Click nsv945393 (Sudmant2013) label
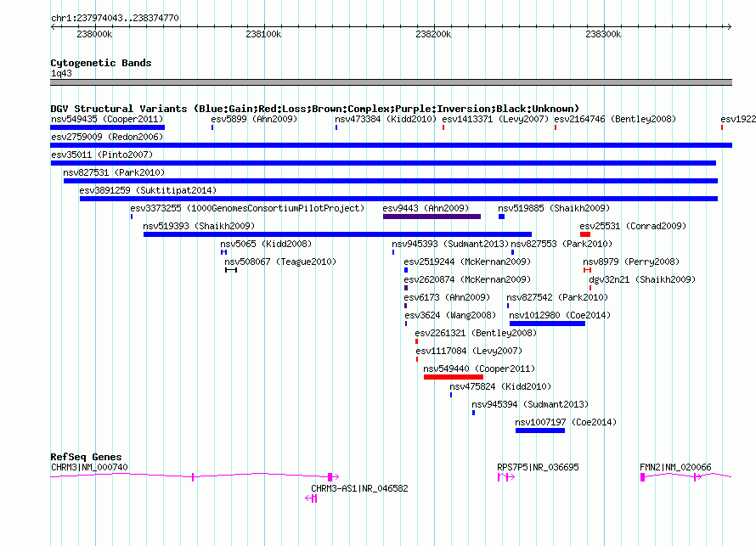The width and height of the screenshot is (756, 546). coord(450,244)
